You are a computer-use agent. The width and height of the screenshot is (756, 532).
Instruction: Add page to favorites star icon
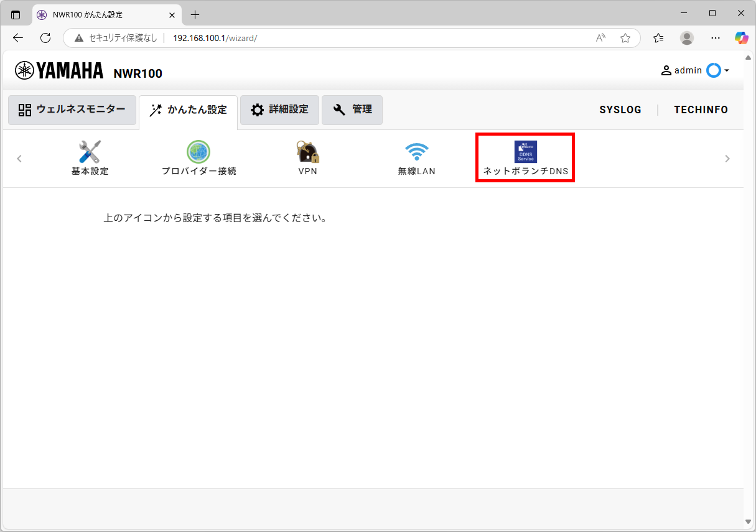point(625,38)
